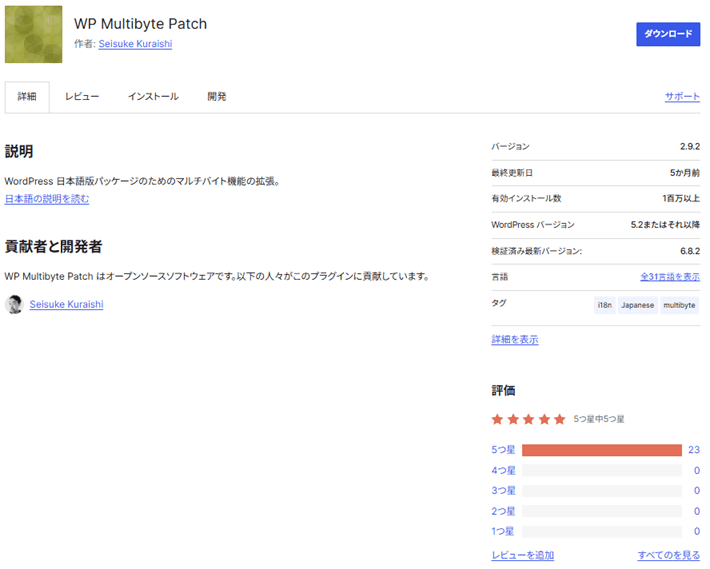Click the 貢献者と開発者 heading
Image resolution: width=710 pixels, height=569 pixels.
click(x=53, y=247)
